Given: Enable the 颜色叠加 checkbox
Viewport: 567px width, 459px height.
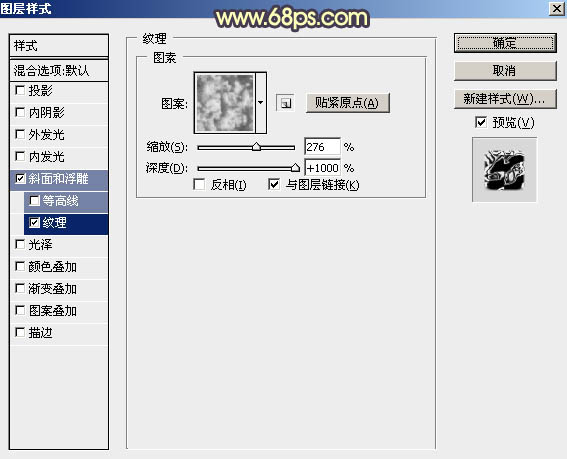Looking at the screenshot, I should click(x=20, y=267).
